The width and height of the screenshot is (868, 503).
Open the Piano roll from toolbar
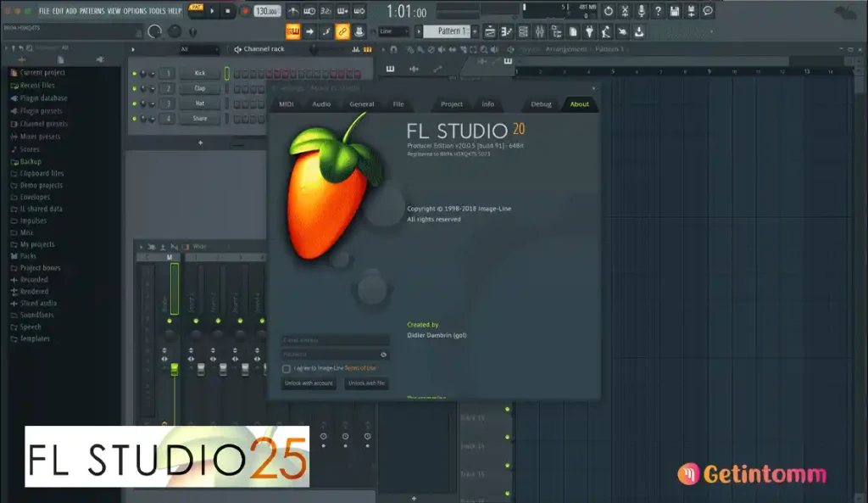pyautogui.click(x=507, y=31)
